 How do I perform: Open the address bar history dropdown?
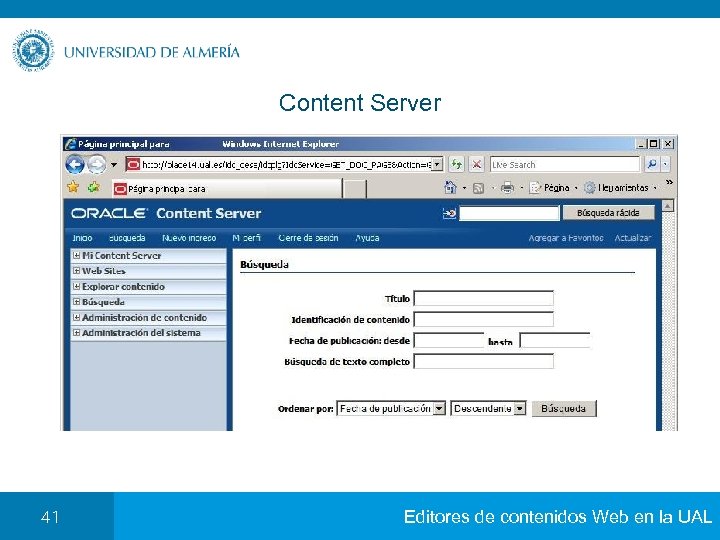[438, 164]
